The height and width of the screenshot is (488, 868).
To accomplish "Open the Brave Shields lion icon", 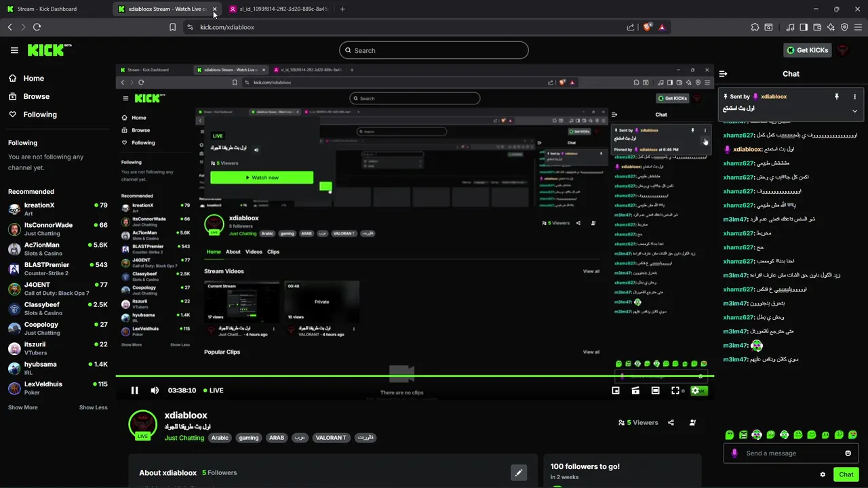I will [x=648, y=27].
